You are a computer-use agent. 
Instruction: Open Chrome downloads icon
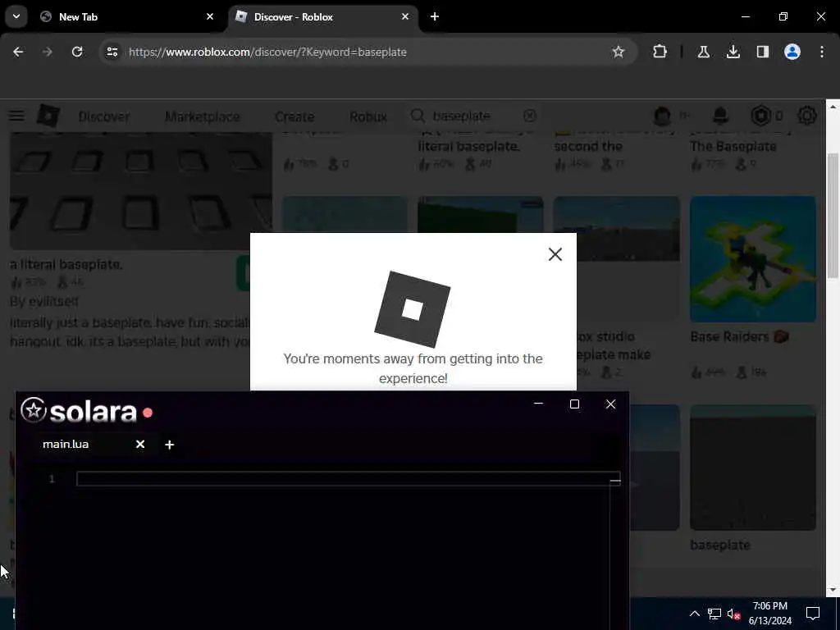[x=733, y=52]
